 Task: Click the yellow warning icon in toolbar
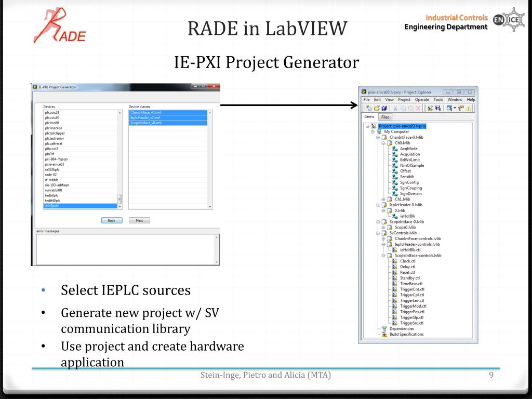coord(469,108)
